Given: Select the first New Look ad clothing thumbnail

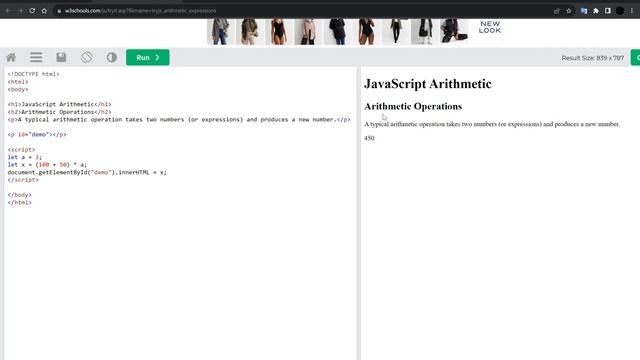Looking at the screenshot, I should (x=221, y=31).
